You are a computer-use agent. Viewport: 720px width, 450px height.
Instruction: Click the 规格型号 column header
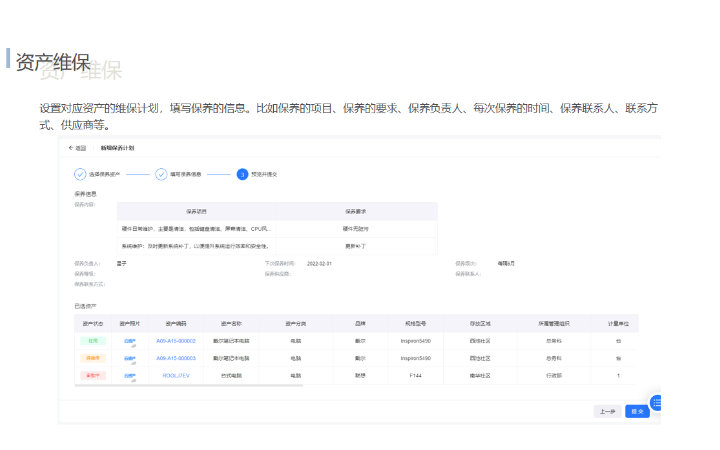point(416,324)
